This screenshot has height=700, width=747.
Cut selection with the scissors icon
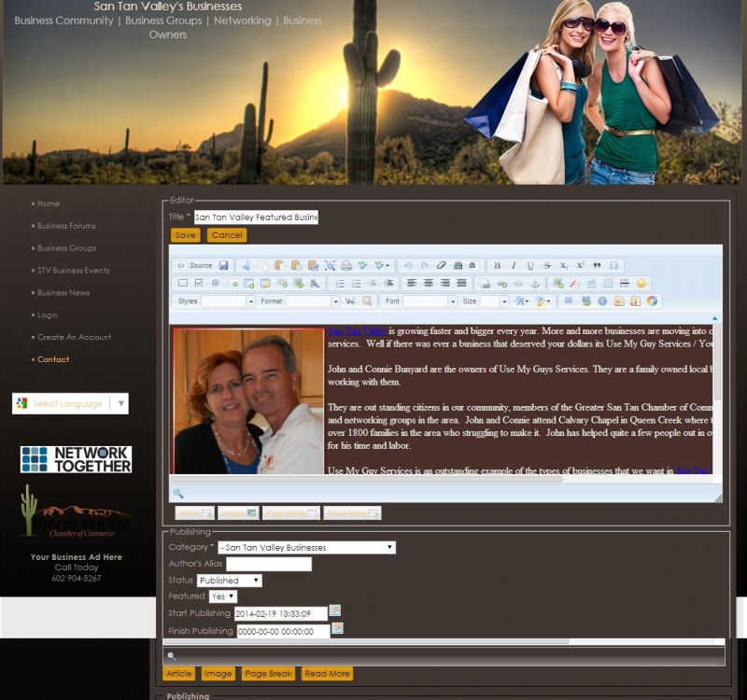(247, 266)
